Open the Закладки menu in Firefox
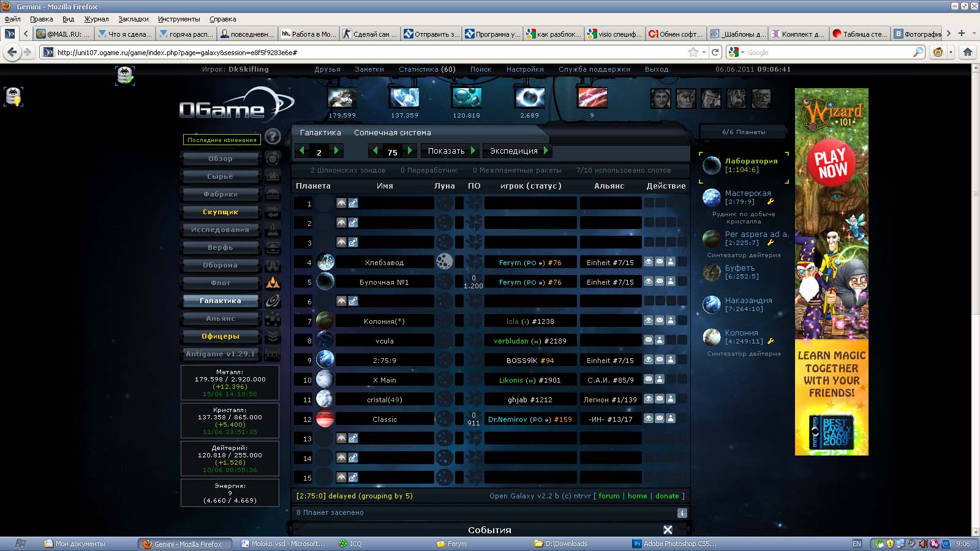Screen dimensions: 980x551 point(134,19)
